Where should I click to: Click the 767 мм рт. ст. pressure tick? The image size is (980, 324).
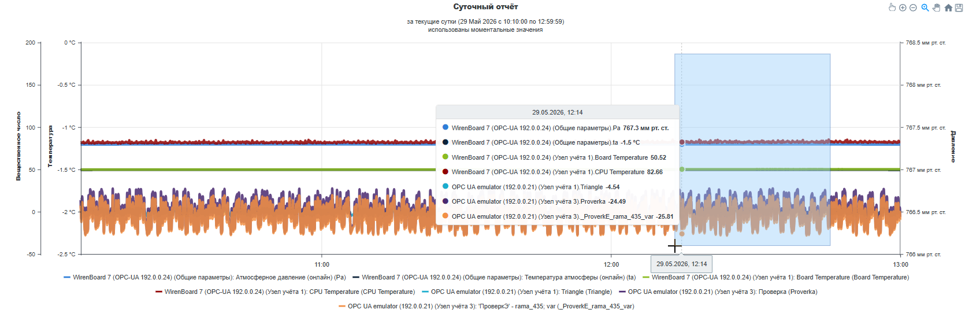923,170
